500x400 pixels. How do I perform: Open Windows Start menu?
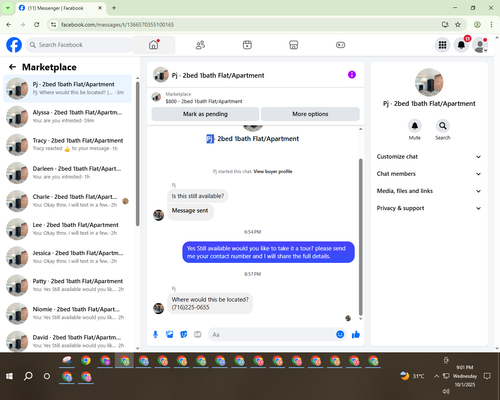pyautogui.click(x=9, y=376)
